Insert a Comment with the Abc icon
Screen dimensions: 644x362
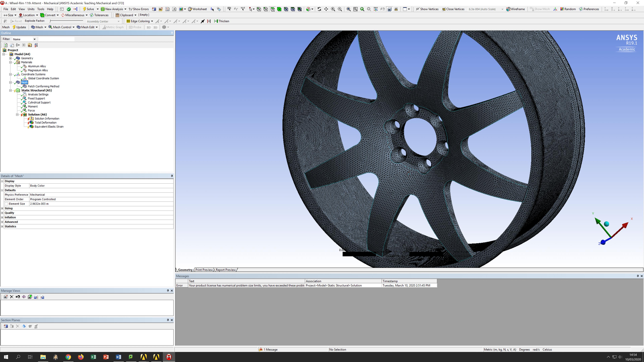(161, 9)
